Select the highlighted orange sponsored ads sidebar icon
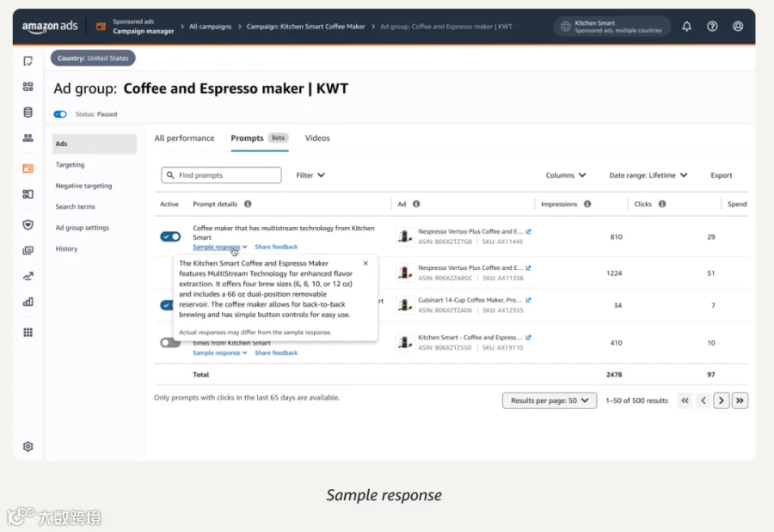This screenshot has height=532, width=774. (x=28, y=168)
